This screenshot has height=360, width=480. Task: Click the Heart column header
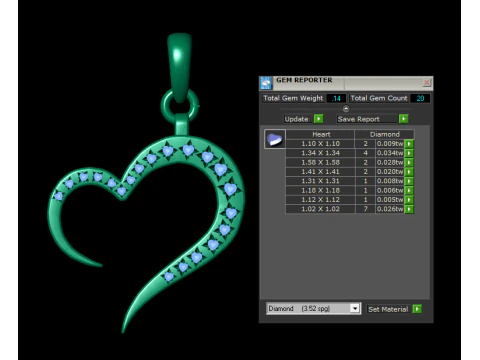[x=320, y=134]
